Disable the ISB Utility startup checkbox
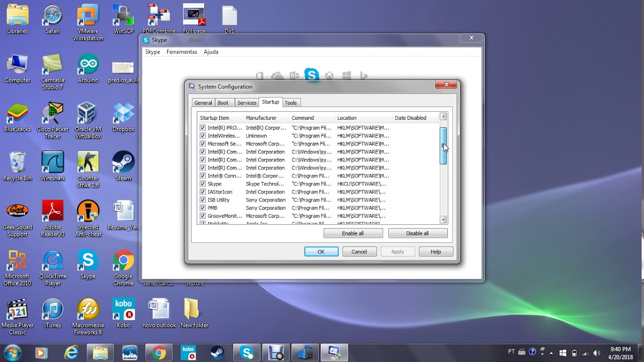The image size is (644, 362). click(202, 200)
